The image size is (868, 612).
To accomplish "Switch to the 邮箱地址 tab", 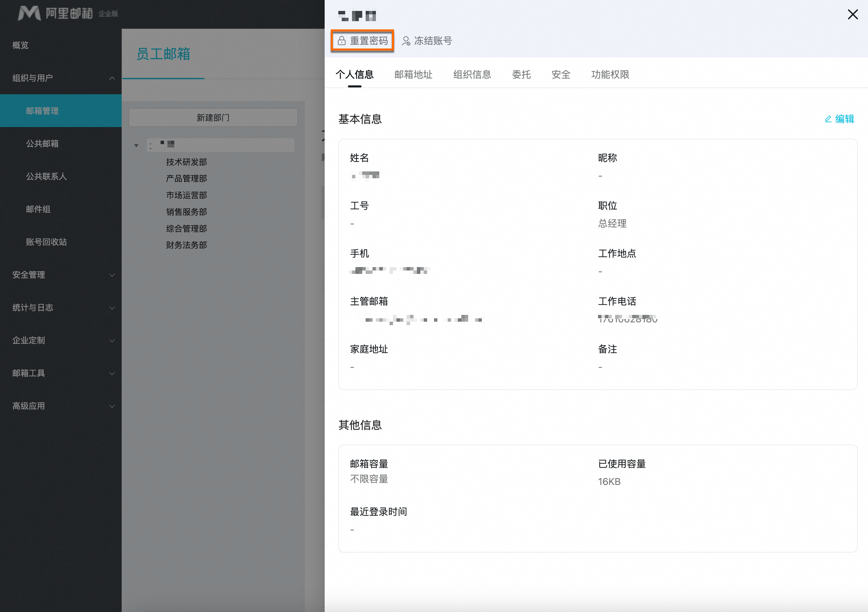I will (x=413, y=74).
